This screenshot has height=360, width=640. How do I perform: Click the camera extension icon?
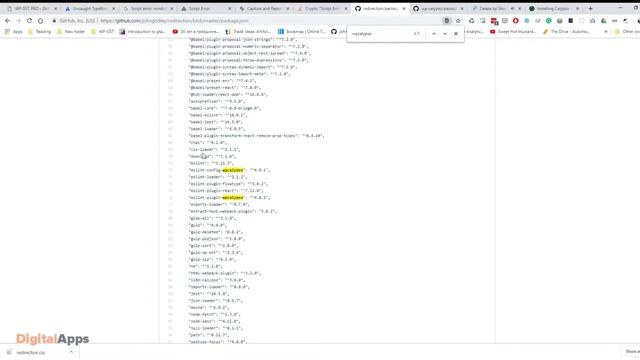(592, 21)
